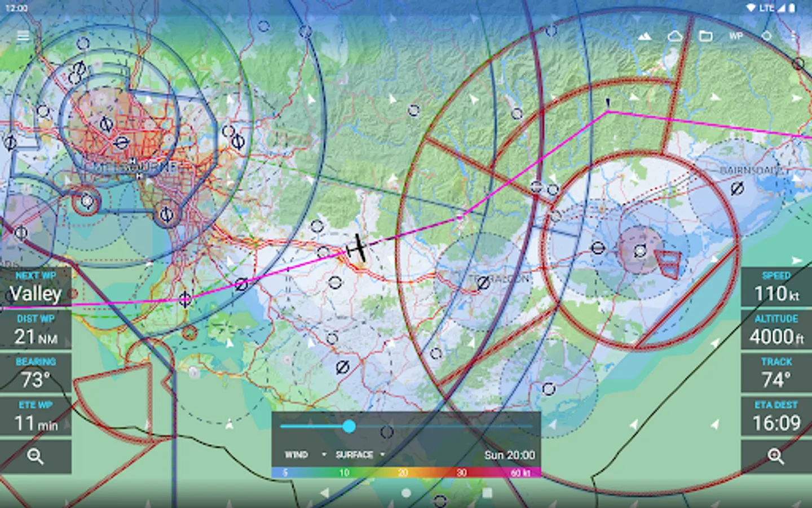Tap the ETE WP 11 min field
812x508 pixels.
[x=36, y=417]
